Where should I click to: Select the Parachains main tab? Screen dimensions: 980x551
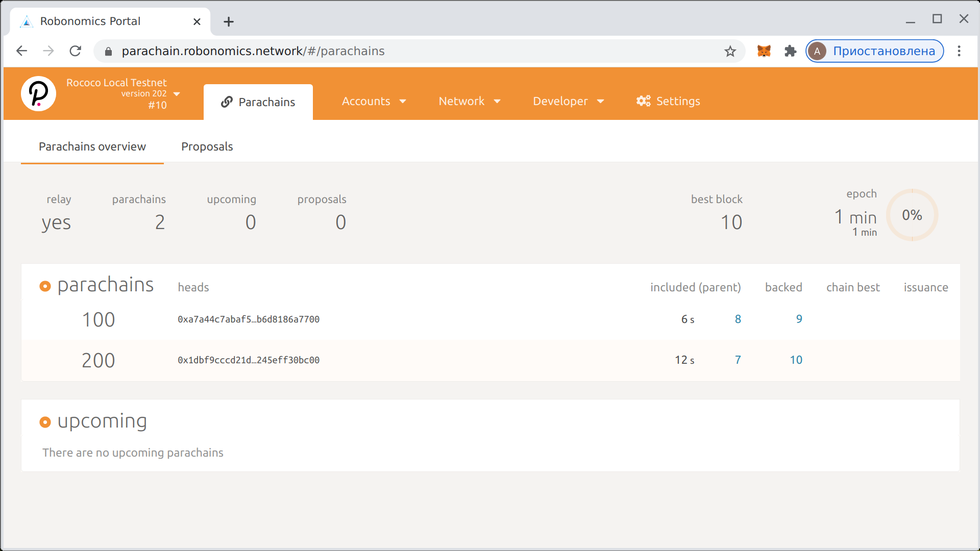(x=258, y=102)
